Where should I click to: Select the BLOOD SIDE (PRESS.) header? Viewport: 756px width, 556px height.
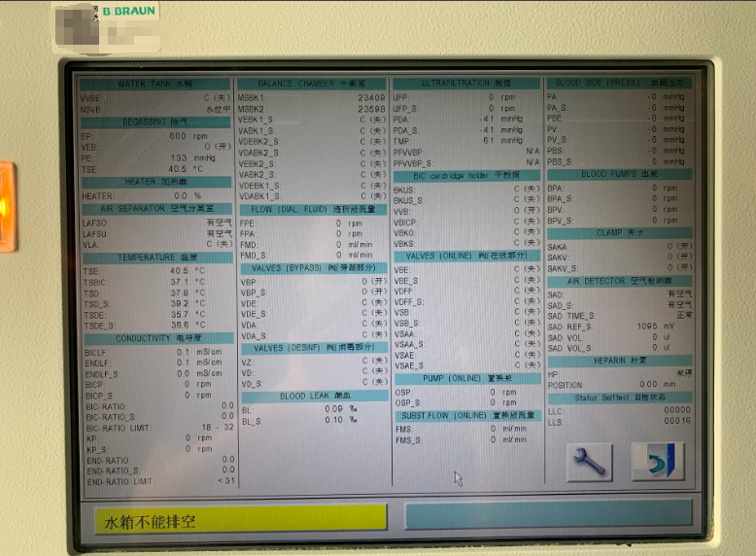click(619, 83)
